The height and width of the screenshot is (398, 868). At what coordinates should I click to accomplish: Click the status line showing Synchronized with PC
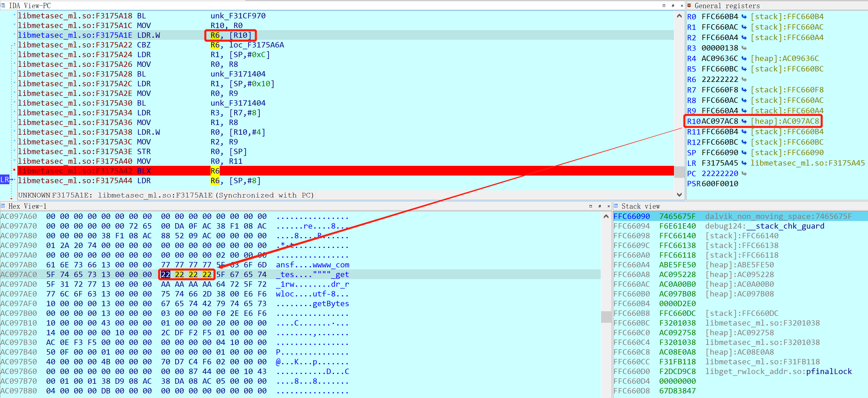point(166,195)
